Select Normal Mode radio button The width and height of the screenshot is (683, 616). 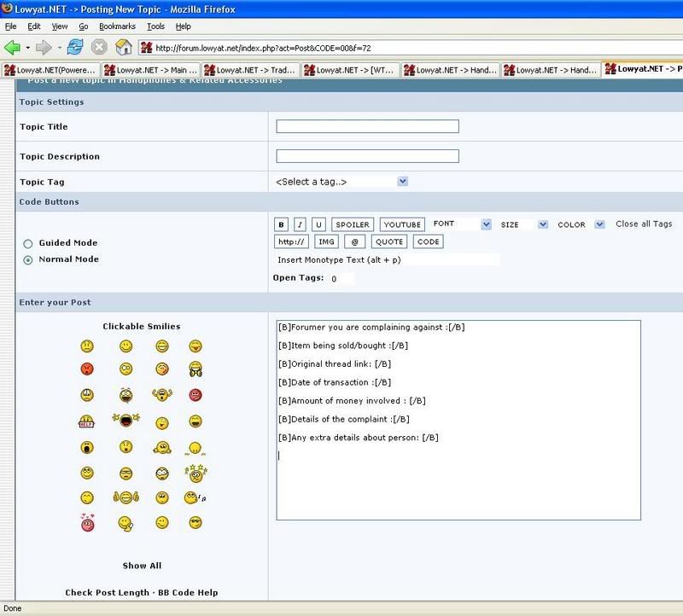pyautogui.click(x=28, y=259)
